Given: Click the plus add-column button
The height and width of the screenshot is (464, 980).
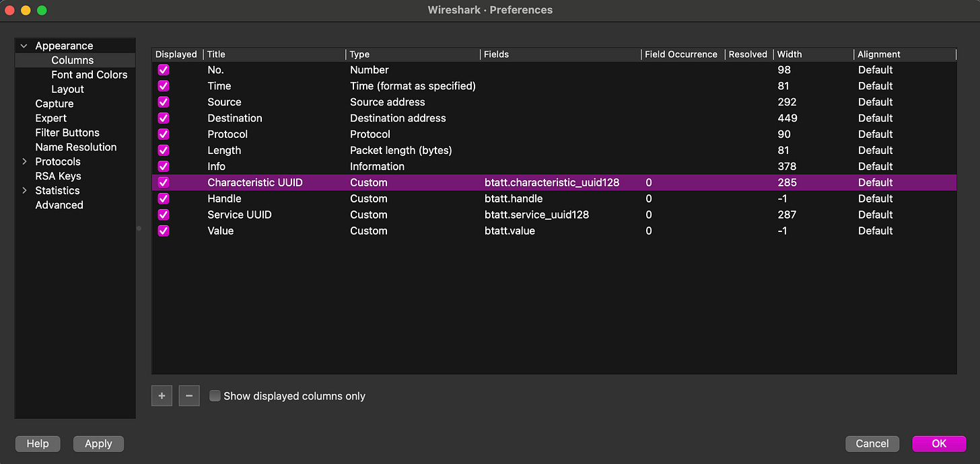Looking at the screenshot, I should (162, 396).
